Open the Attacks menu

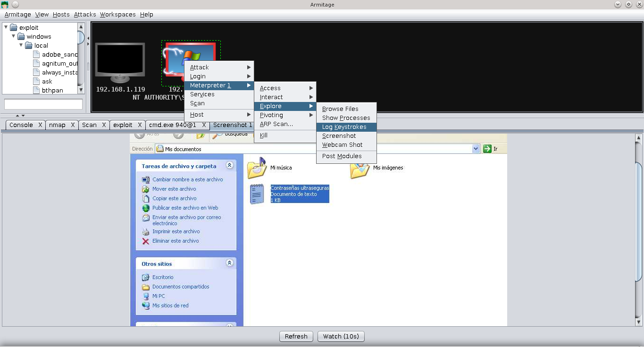click(x=84, y=14)
